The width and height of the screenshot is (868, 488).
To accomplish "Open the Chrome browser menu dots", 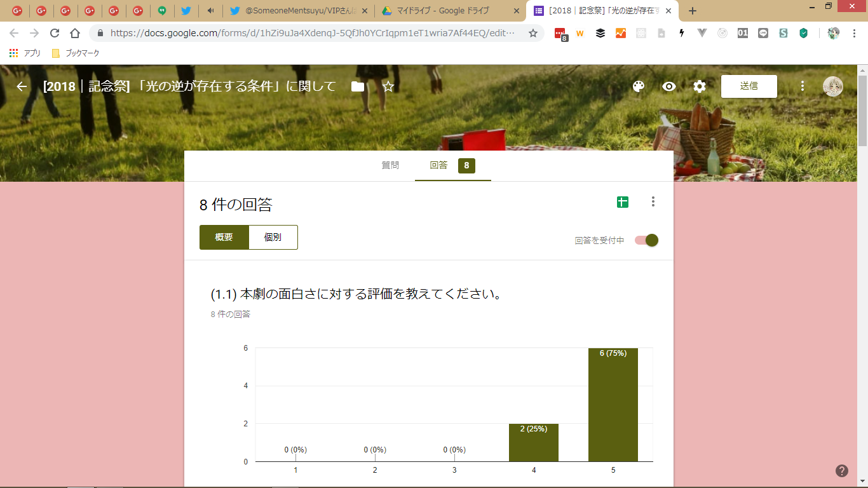I will (x=855, y=34).
